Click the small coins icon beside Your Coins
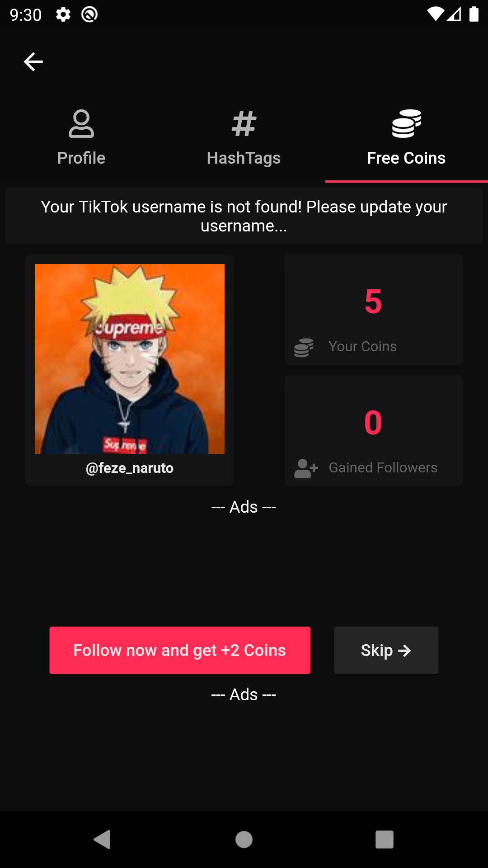The width and height of the screenshot is (488, 868). pyautogui.click(x=304, y=347)
